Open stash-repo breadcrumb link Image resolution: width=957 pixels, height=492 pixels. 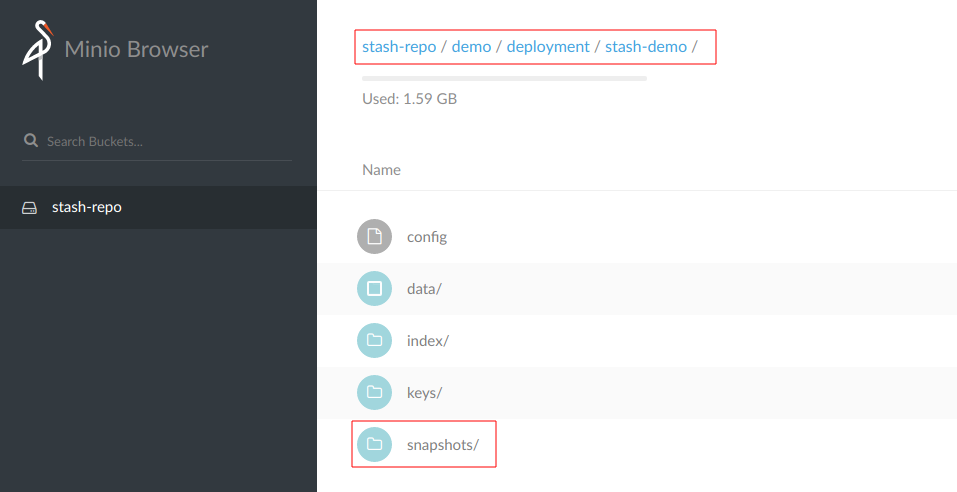point(399,47)
